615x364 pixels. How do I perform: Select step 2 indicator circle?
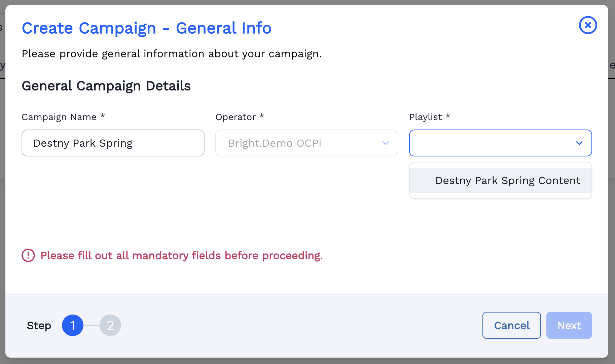[x=110, y=325]
